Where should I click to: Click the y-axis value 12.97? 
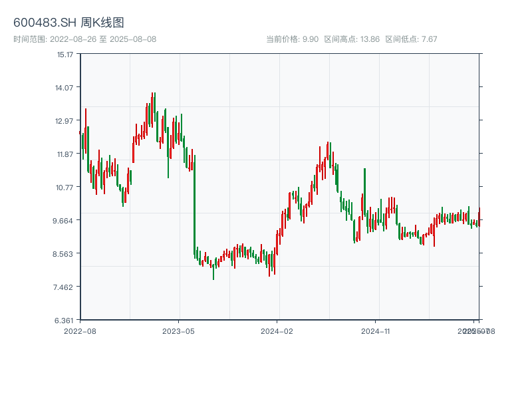tap(64, 121)
